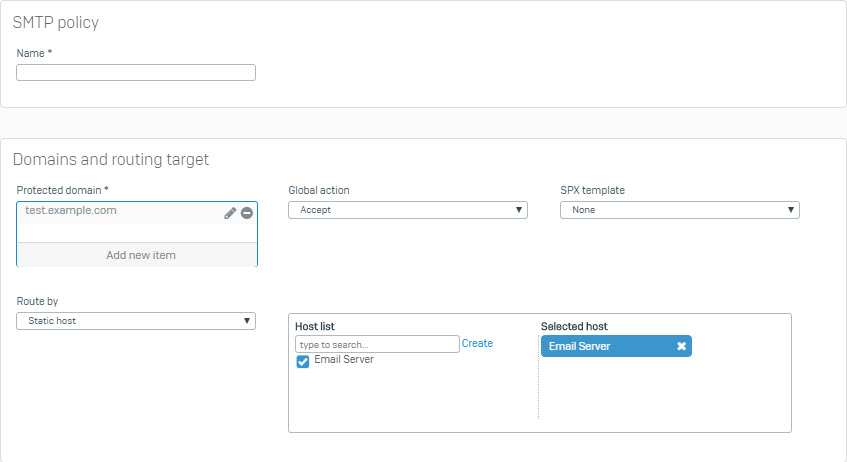The width and height of the screenshot is (847, 462).
Task: Click the Email Server selected host chip
Action: coord(616,346)
